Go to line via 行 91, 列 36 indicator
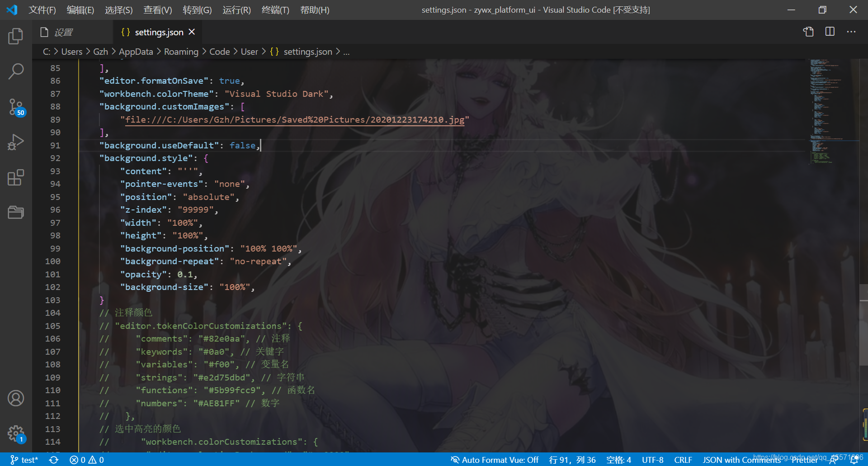The height and width of the screenshot is (466, 868). coord(572,460)
